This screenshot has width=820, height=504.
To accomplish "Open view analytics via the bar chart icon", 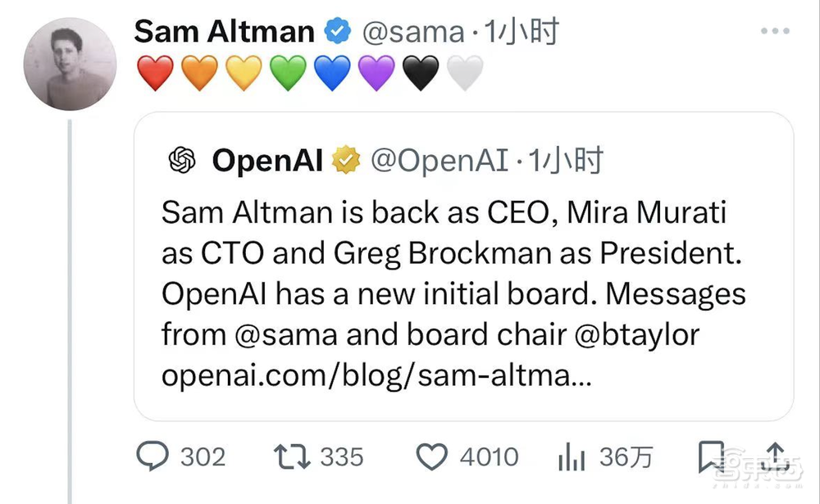I will (x=570, y=456).
